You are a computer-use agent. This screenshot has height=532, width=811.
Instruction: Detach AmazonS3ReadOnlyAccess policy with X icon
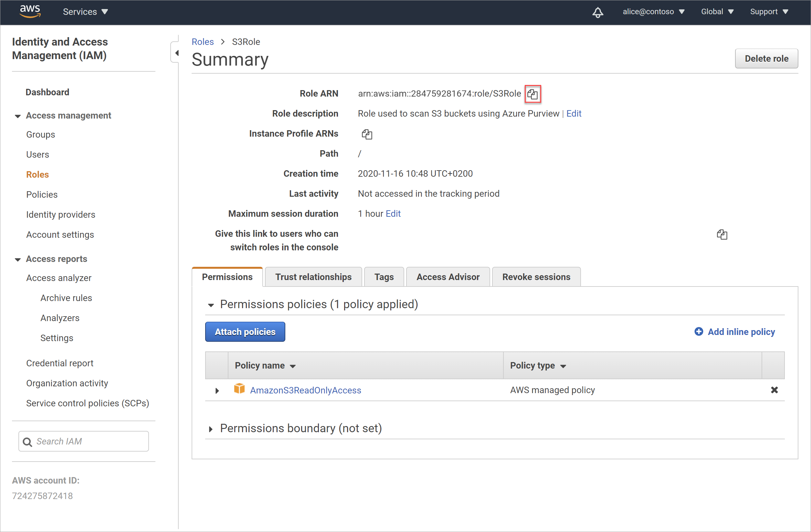[774, 390]
